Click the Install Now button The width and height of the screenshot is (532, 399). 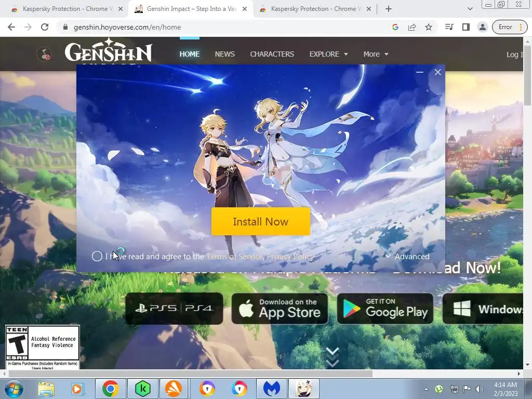point(261,221)
